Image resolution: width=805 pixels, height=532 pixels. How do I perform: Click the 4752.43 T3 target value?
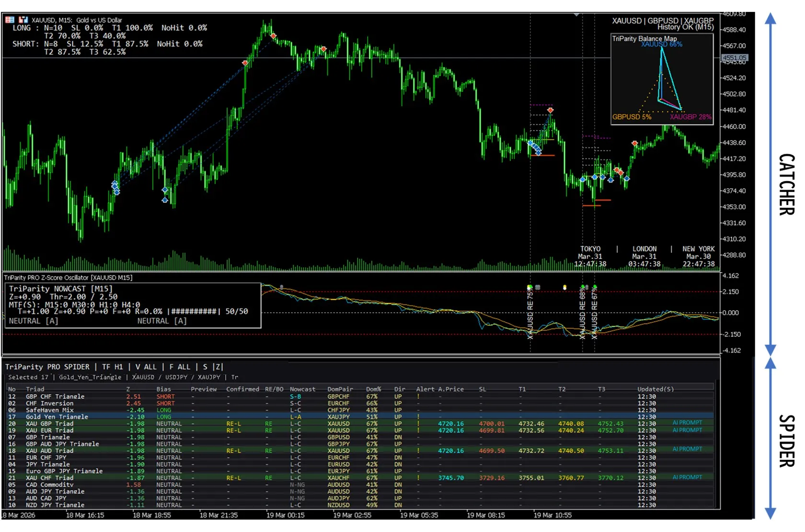coord(610,424)
